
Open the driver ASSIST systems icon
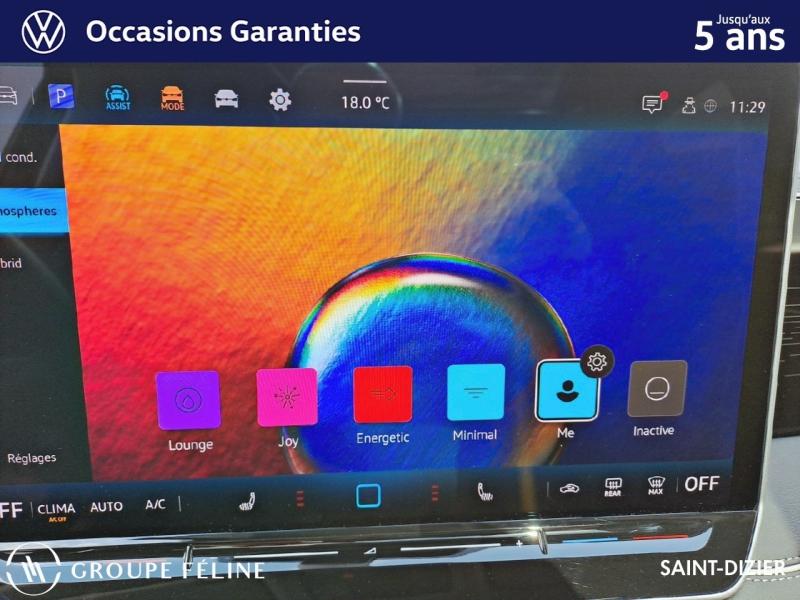coord(118,98)
